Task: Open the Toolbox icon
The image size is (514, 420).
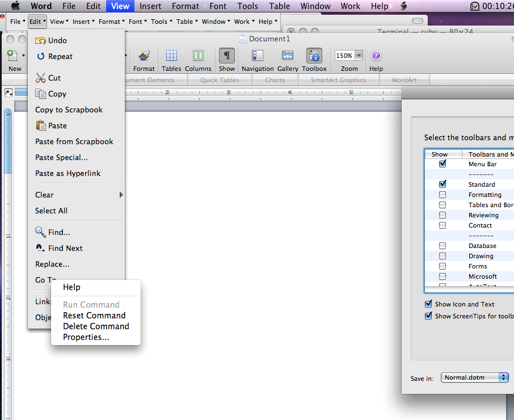Action: click(x=314, y=56)
